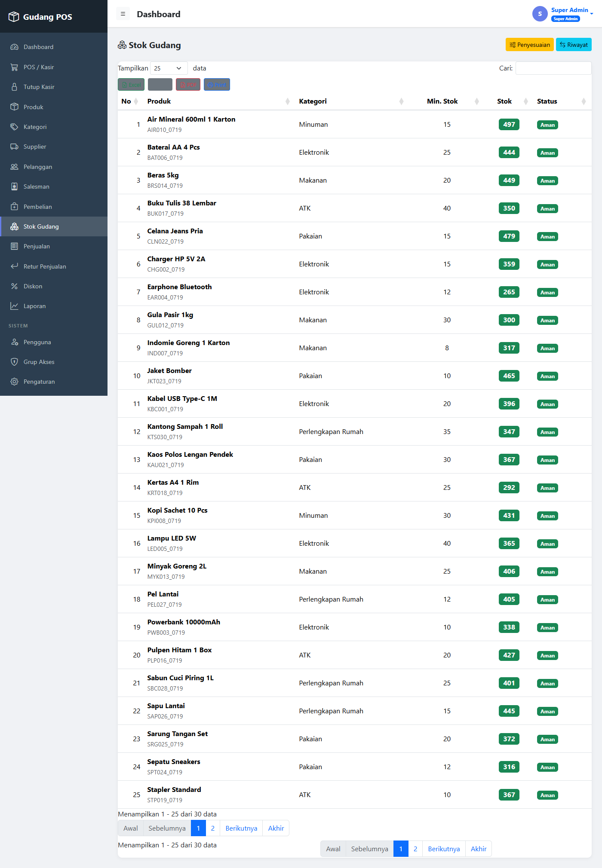Click the Pengaturan gear icon

click(14, 382)
